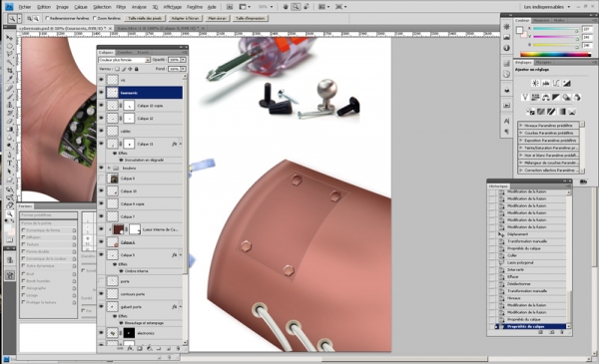Show the porte layer

[101, 281]
